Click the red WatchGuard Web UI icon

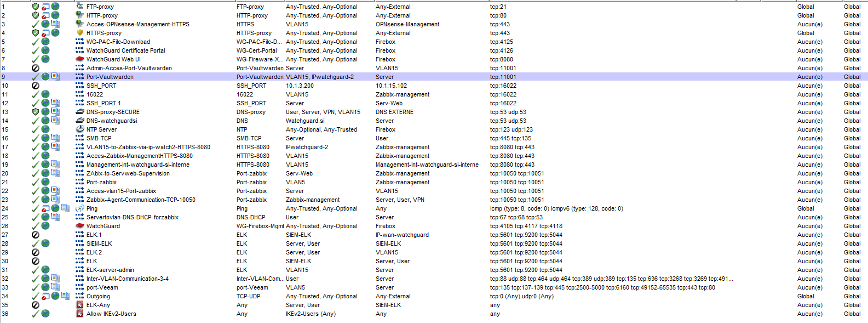click(80, 59)
